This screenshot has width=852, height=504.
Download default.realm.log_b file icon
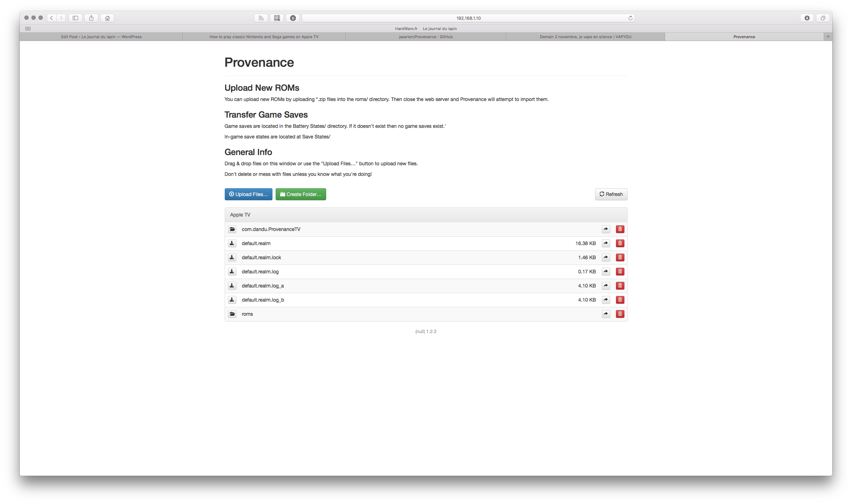(x=232, y=300)
